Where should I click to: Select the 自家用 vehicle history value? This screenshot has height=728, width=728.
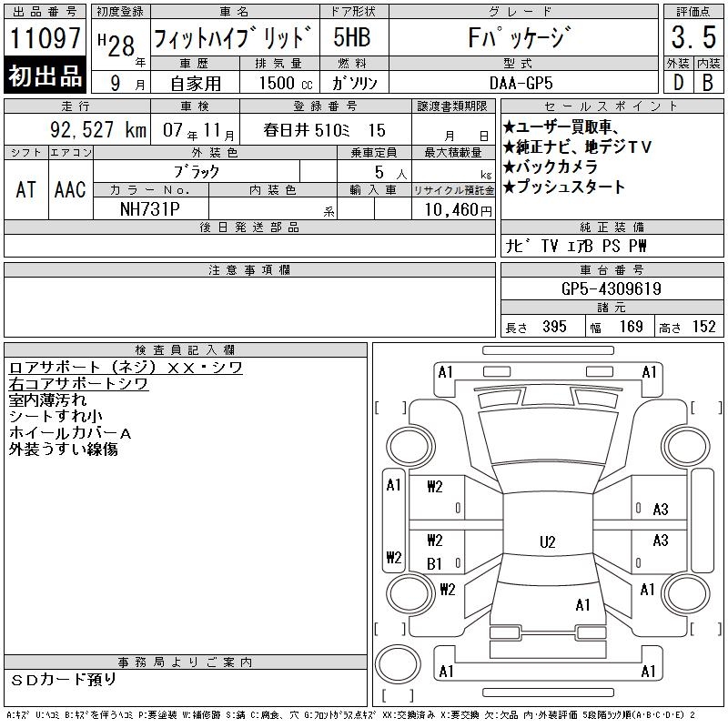point(196,84)
